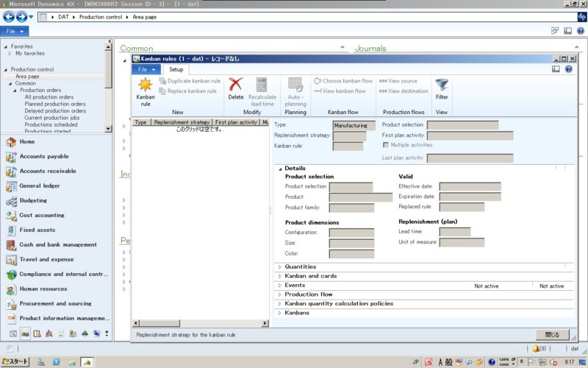Click the Type field showing Manufacturing
This screenshot has height=368, width=588.
(354, 125)
